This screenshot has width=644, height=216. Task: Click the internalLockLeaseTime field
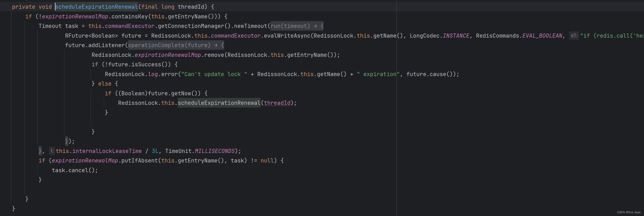click(107, 151)
